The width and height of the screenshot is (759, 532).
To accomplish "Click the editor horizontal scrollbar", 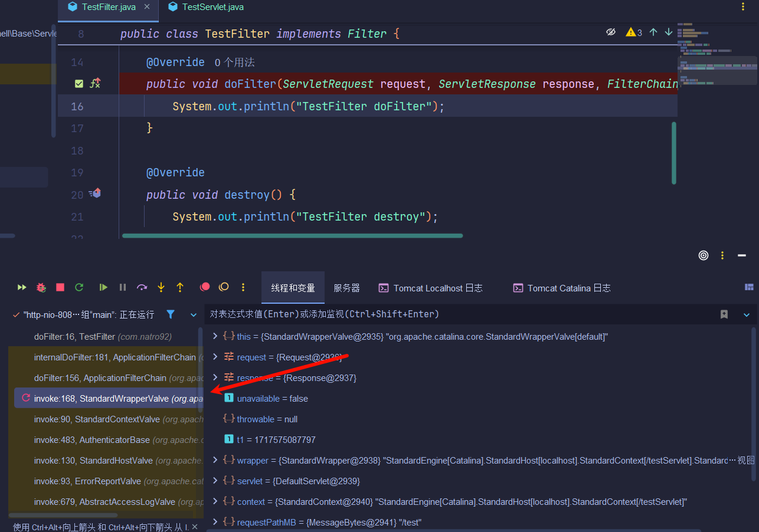I will click(x=293, y=236).
